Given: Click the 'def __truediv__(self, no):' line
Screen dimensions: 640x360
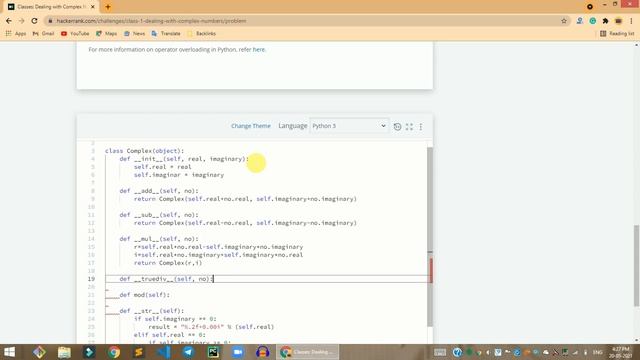Looking at the screenshot, I should pyautogui.click(x=166, y=279).
